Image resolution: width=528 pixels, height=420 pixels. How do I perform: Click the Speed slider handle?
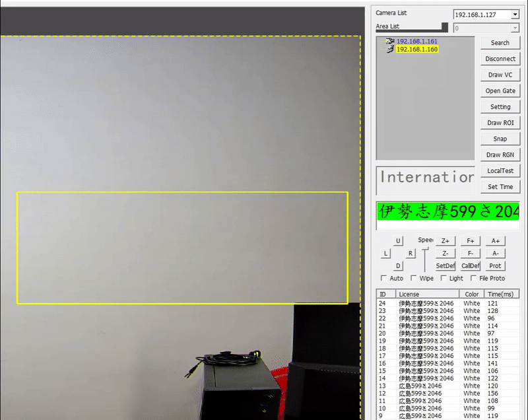pyautogui.click(x=426, y=249)
